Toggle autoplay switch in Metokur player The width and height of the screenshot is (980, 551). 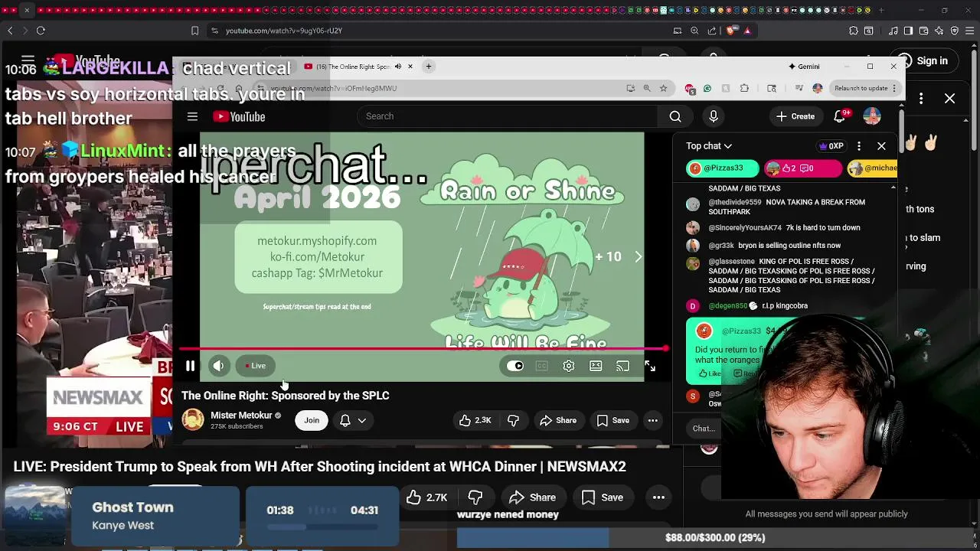[515, 366]
